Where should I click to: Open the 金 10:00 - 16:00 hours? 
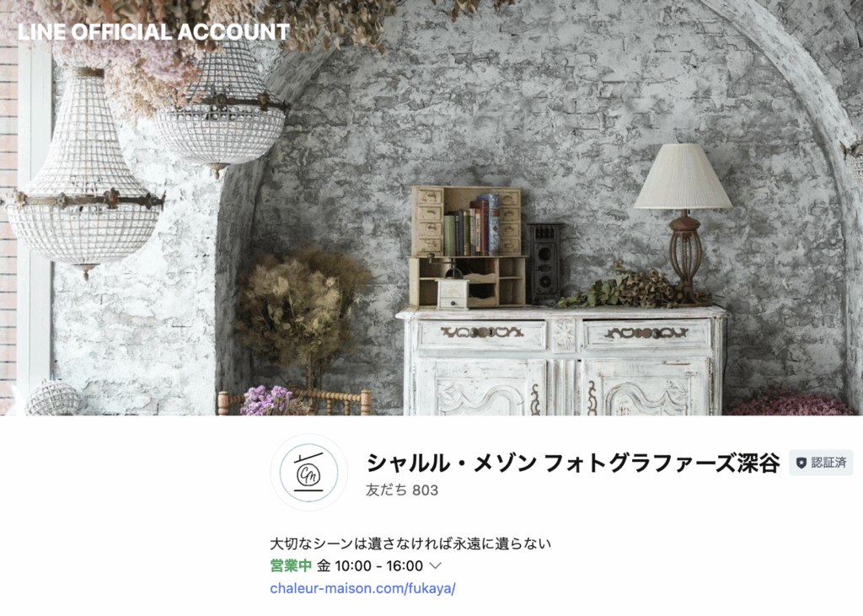[370, 566]
